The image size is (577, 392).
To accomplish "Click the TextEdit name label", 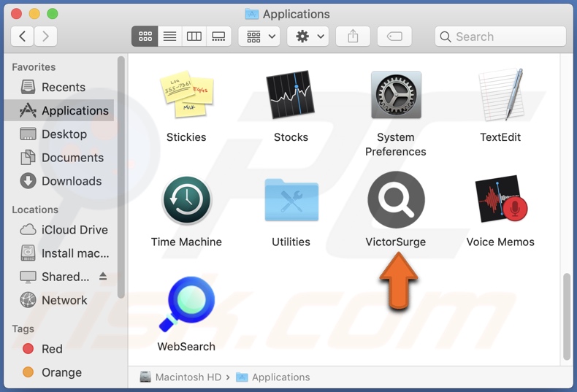I will click(x=500, y=137).
